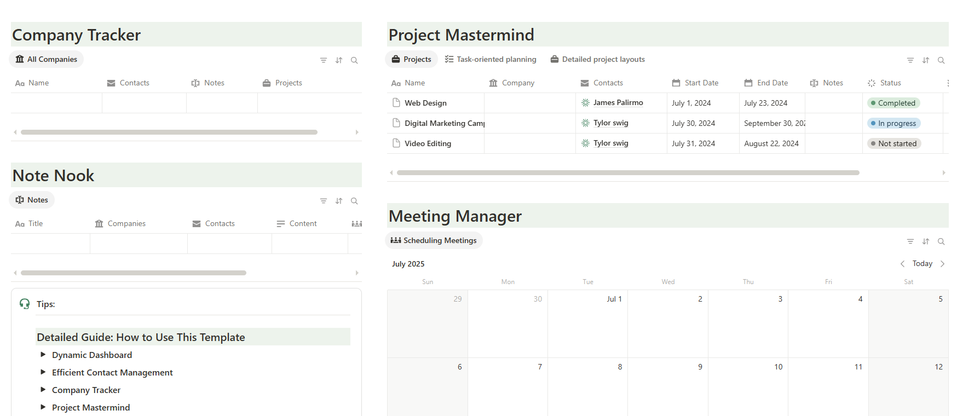
Task: Click the Today button in calendar
Action: [922, 264]
